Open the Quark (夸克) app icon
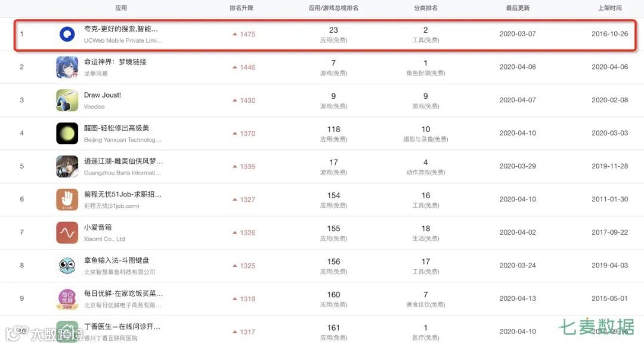This screenshot has height=346, width=644. (67, 34)
